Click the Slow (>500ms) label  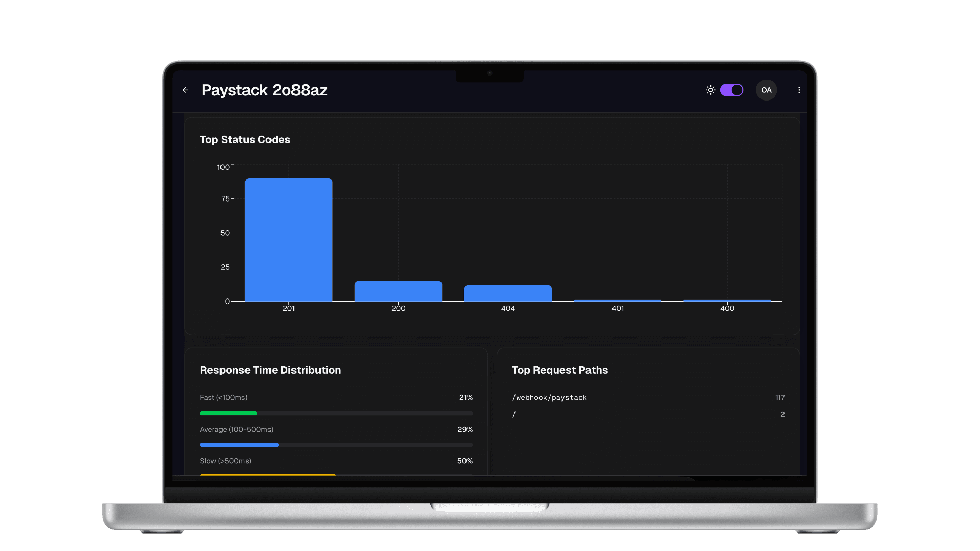[225, 461]
